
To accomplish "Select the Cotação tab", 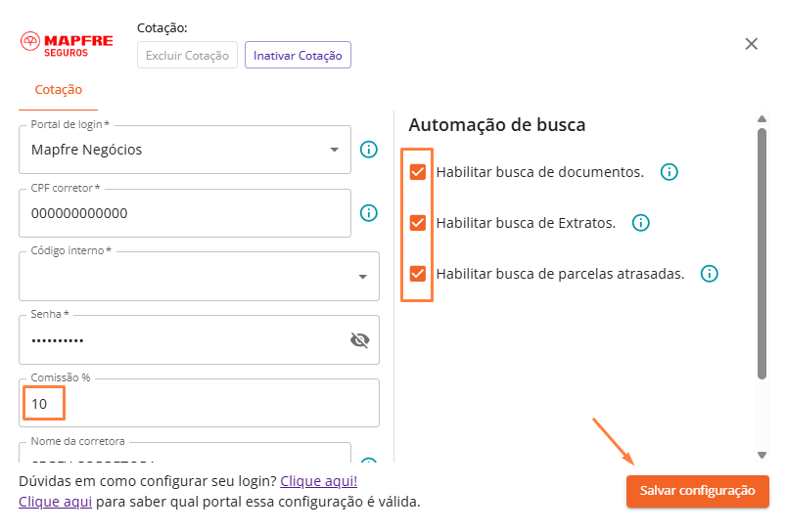I will tap(59, 90).
